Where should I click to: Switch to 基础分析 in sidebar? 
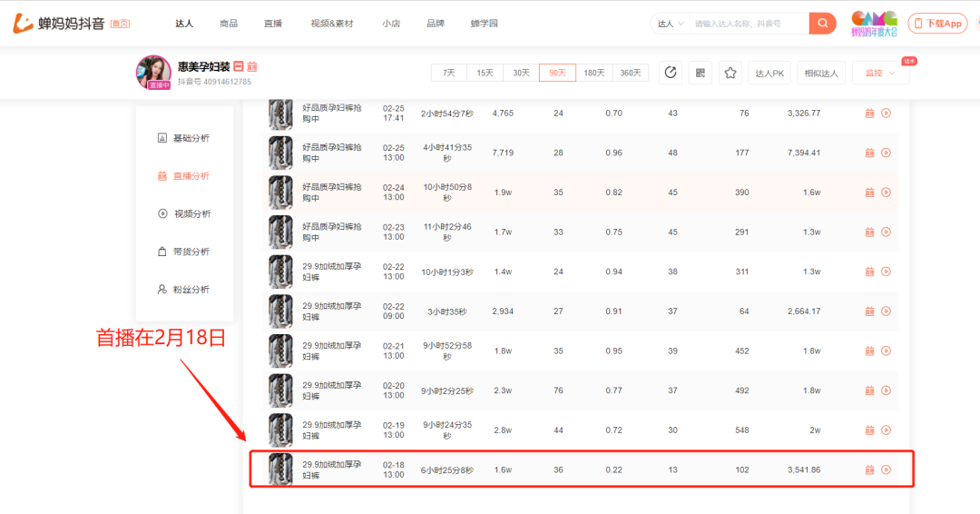[183, 138]
